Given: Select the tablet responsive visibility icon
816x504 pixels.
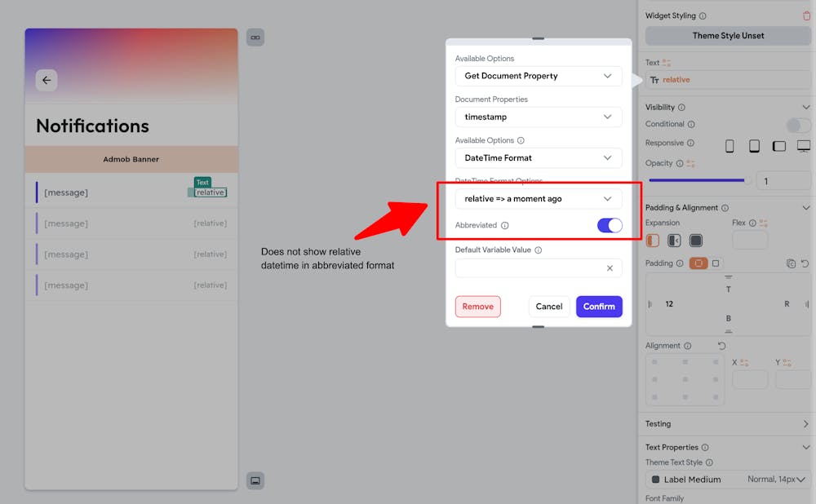Looking at the screenshot, I should [754, 146].
